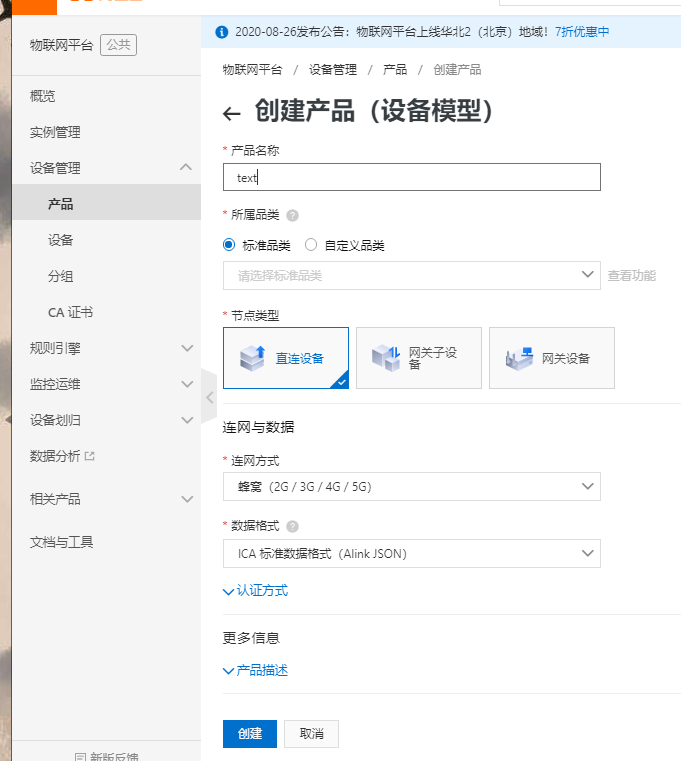Viewport: 681px width, 761px height.
Task: Click the 取消 button
Action: [311, 734]
